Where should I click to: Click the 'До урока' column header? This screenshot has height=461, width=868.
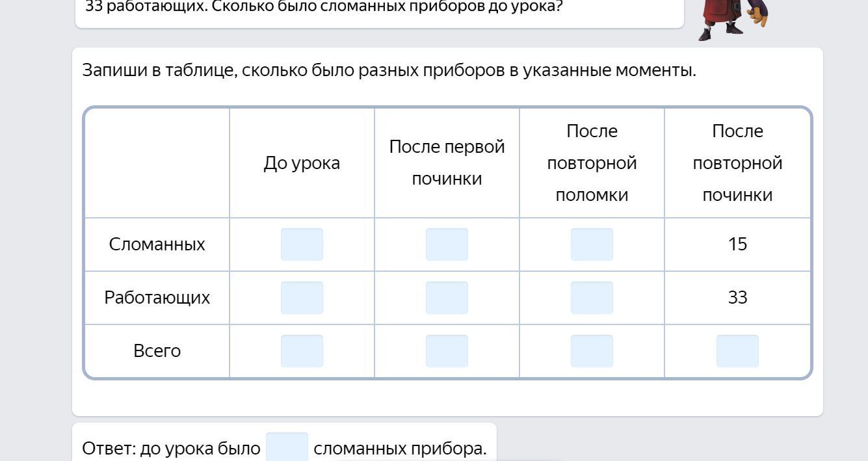pos(302,163)
